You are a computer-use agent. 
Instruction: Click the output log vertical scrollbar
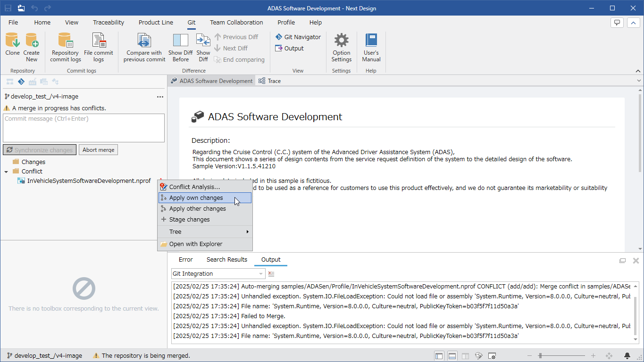(635, 316)
